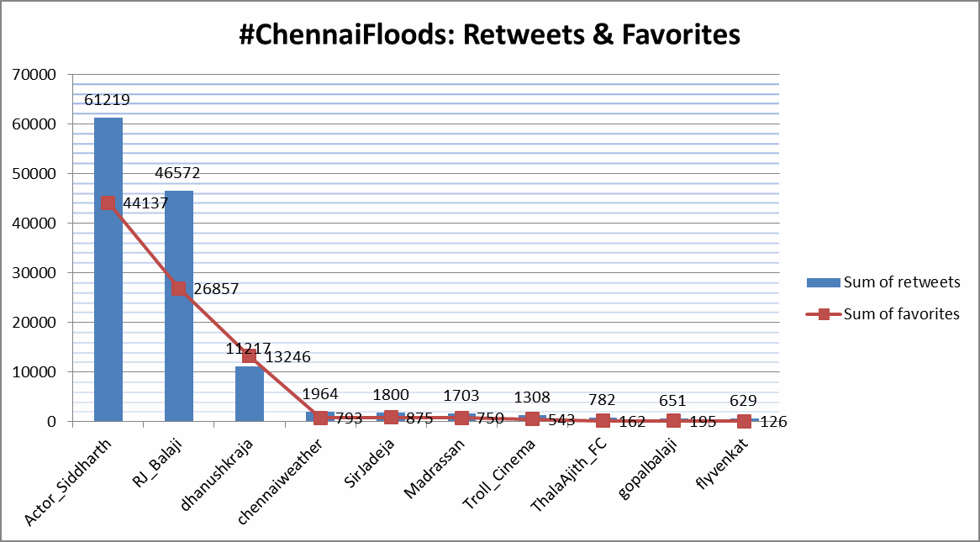The width and height of the screenshot is (980, 542).
Task: Select the SirJadeja red square marker
Action: coord(391,417)
